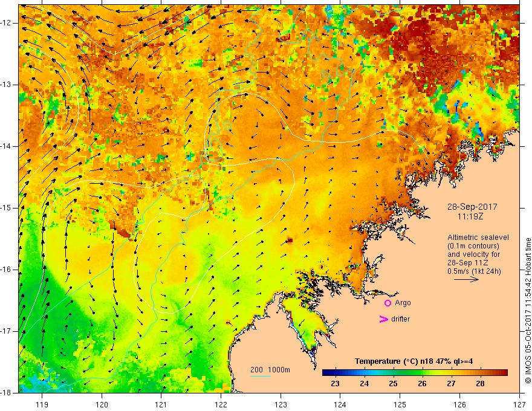Click the 'Argo' legend label

click(403, 303)
